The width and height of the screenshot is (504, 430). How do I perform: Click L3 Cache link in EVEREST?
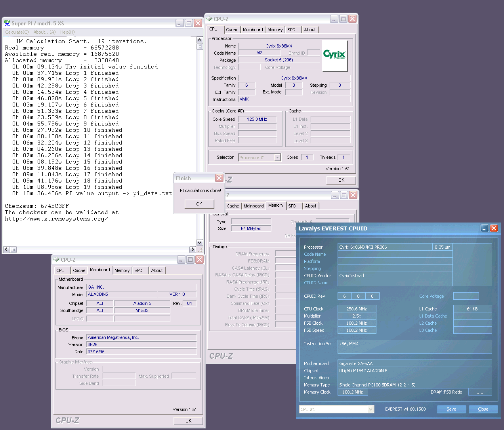(x=428, y=330)
